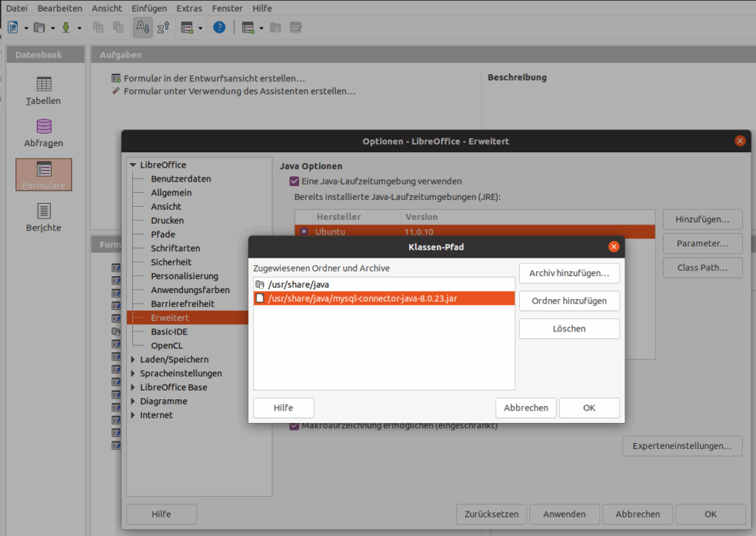Expand the Diagramme tree node
This screenshot has height=536, width=756.
(x=133, y=401)
